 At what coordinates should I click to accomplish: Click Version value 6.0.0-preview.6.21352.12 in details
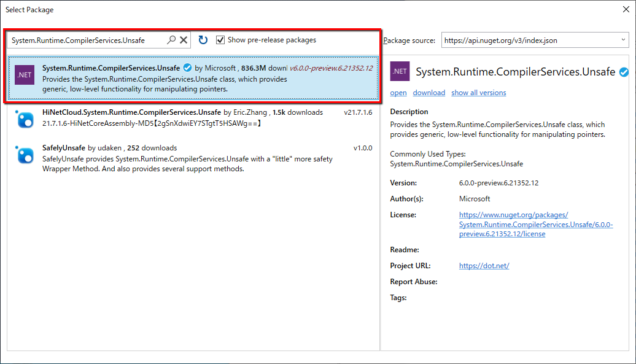point(498,183)
